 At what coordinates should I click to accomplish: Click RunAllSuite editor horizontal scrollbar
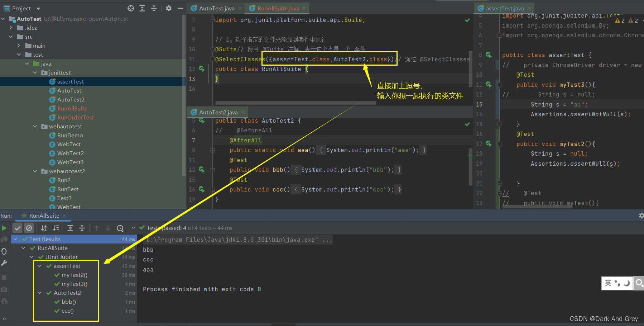[x=295, y=103]
